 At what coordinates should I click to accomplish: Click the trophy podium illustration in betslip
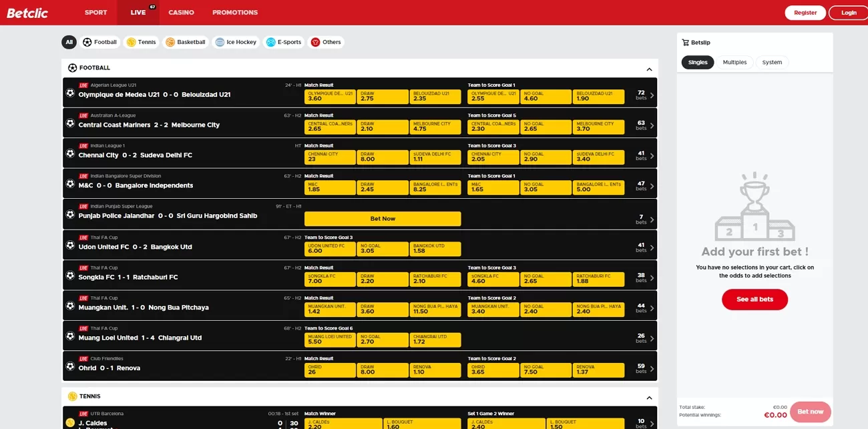click(x=754, y=207)
